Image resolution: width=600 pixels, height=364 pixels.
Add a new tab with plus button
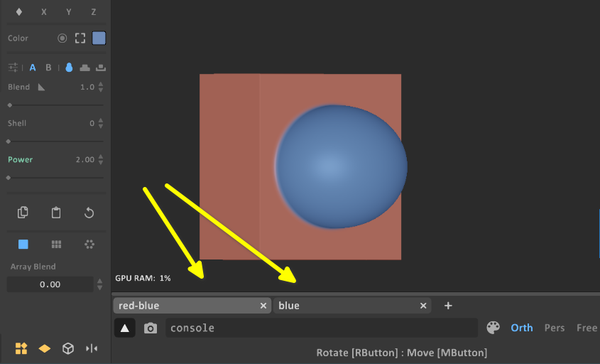tap(448, 305)
